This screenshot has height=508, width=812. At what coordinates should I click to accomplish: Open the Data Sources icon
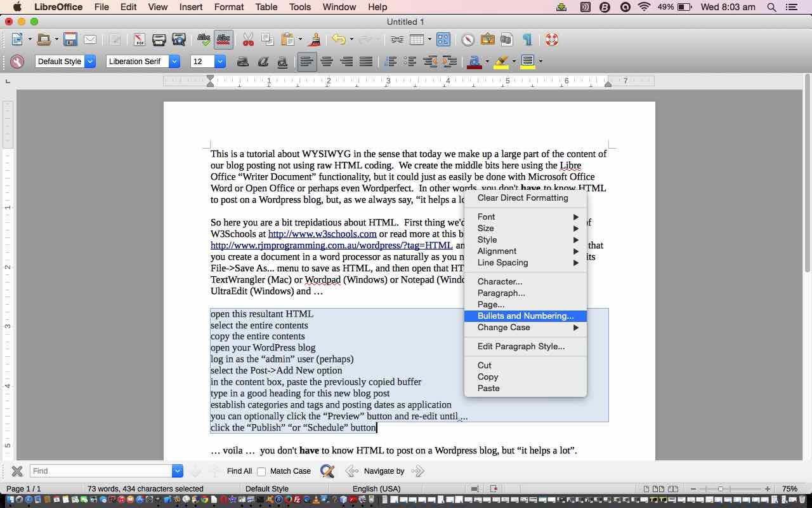(506, 40)
